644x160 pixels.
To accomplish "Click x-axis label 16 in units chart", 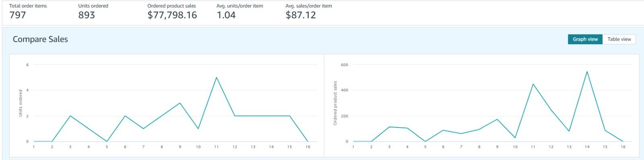I will click(308, 147).
